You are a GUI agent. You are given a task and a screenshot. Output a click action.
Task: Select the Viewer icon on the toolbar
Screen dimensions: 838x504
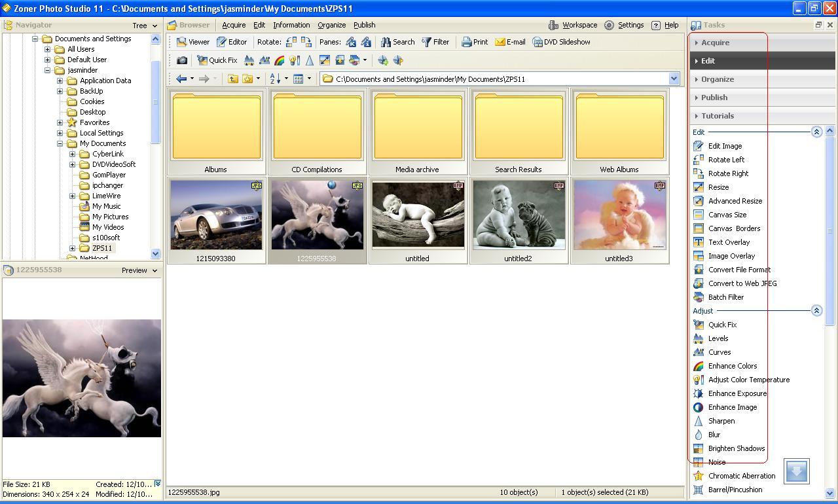[193, 42]
